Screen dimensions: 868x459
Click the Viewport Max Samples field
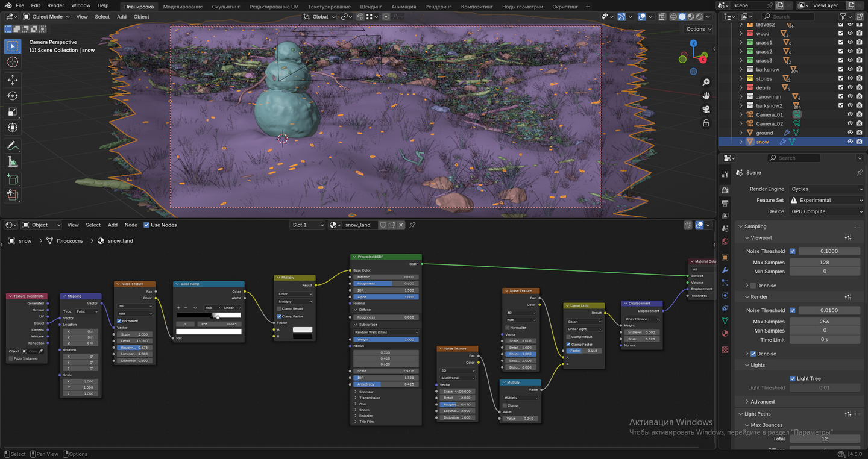(x=824, y=263)
